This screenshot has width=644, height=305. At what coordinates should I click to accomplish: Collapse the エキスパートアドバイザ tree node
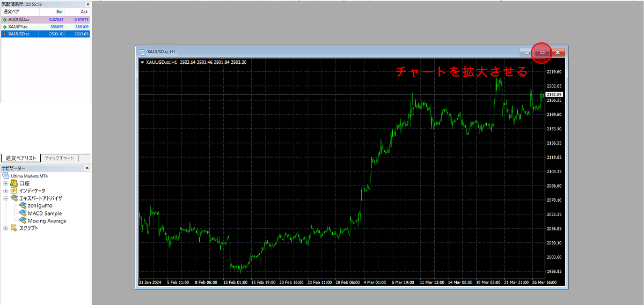(x=5, y=198)
